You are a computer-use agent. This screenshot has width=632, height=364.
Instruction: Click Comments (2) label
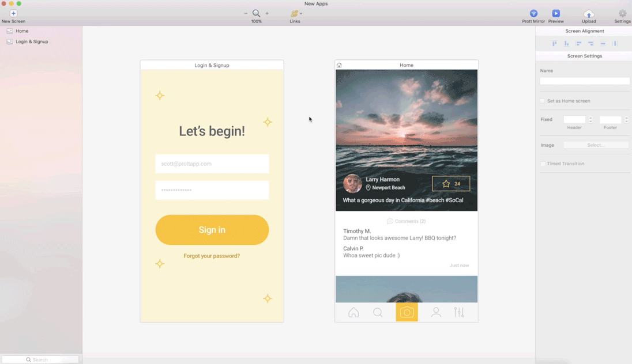click(x=407, y=221)
